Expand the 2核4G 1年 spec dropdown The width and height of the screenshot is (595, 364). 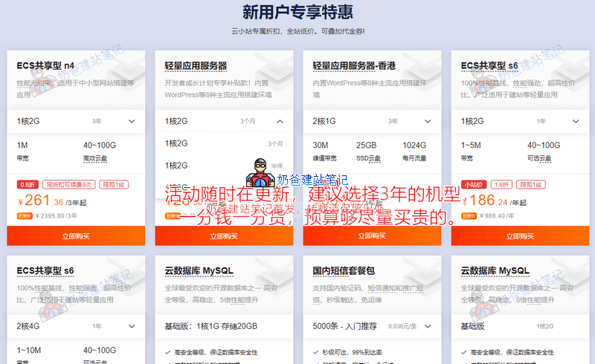(x=132, y=325)
